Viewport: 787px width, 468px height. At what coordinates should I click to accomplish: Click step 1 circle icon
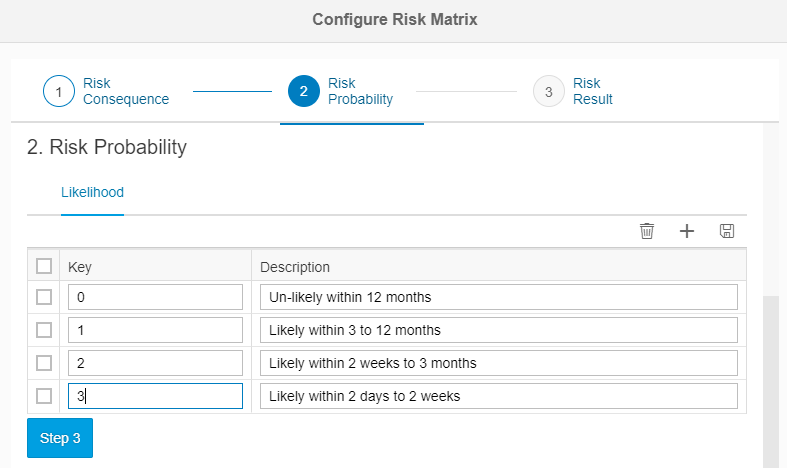(59, 92)
